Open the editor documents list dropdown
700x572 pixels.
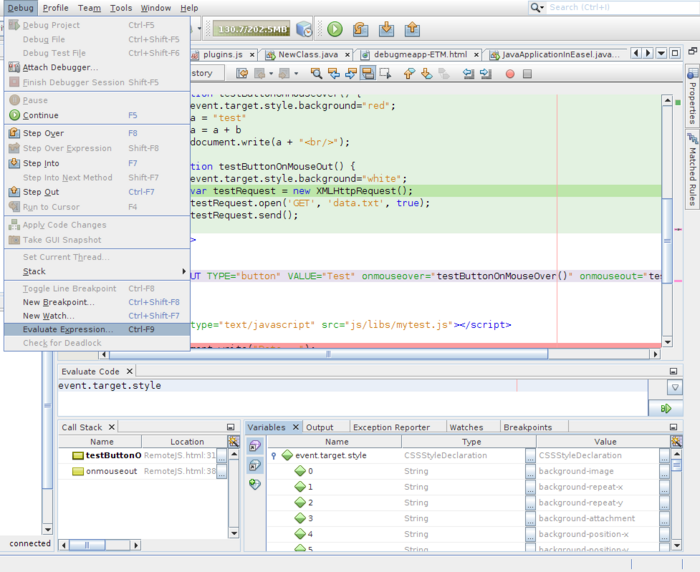tap(661, 54)
